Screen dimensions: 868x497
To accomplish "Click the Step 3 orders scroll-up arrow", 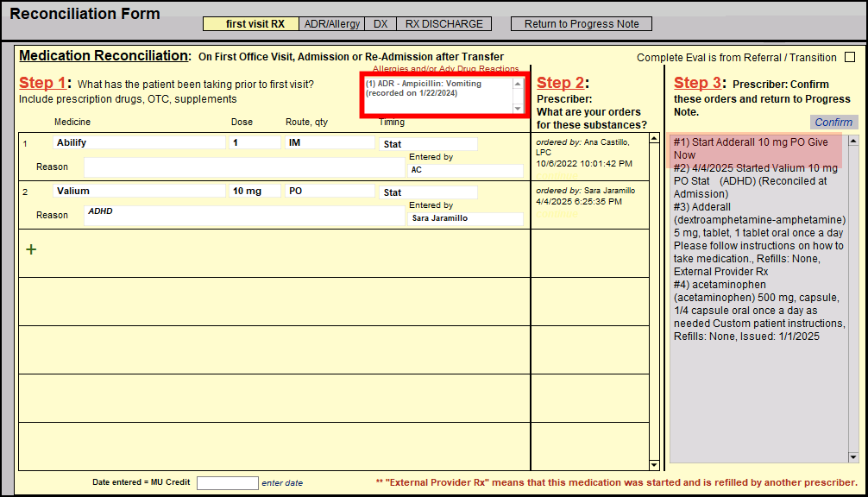I will [x=853, y=141].
